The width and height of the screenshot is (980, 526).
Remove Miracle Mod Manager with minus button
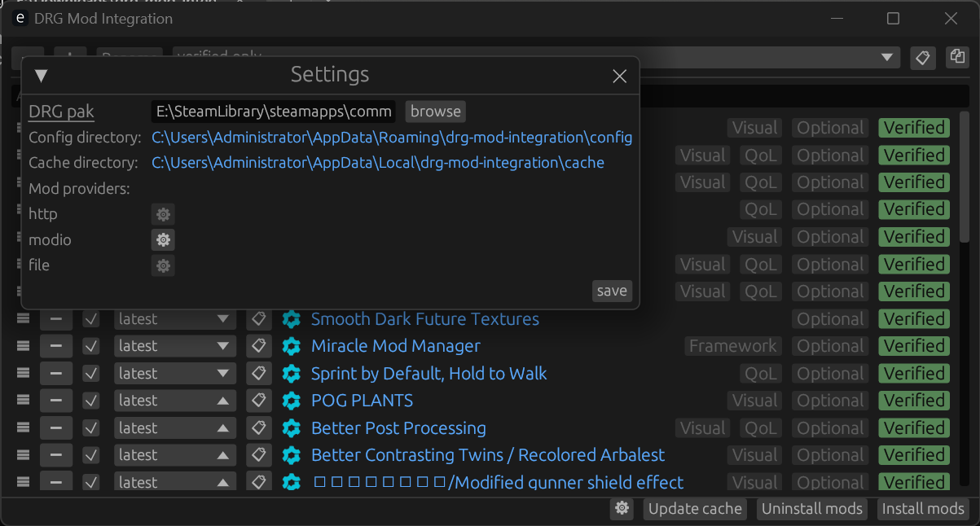pyautogui.click(x=55, y=346)
